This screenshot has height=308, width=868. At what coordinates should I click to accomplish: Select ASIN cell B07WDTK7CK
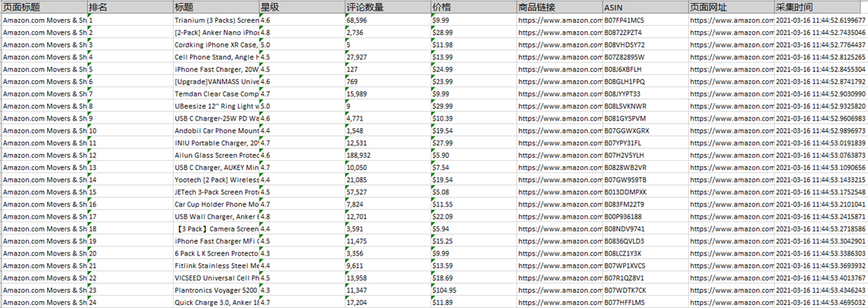pos(645,290)
